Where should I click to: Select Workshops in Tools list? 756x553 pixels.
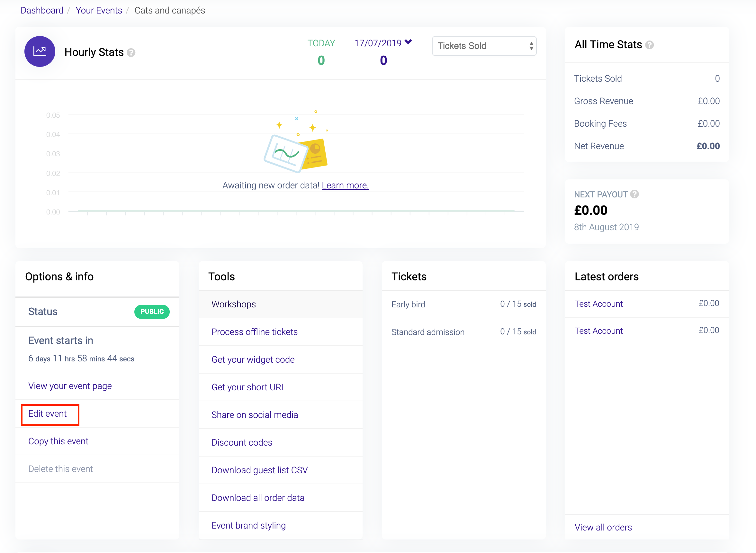[x=234, y=304]
